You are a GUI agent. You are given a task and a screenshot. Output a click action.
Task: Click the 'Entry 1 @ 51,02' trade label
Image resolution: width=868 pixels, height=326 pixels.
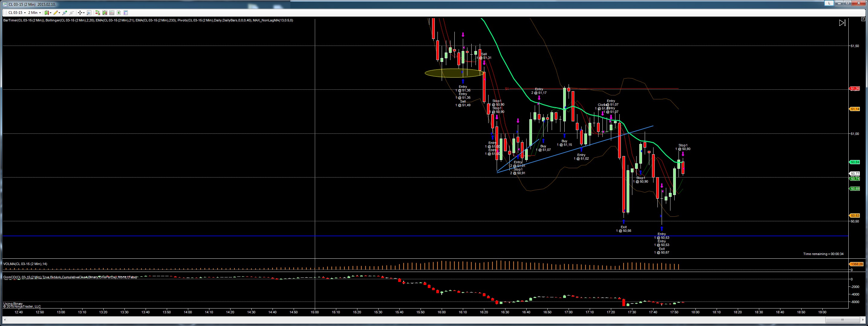[x=581, y=157]
